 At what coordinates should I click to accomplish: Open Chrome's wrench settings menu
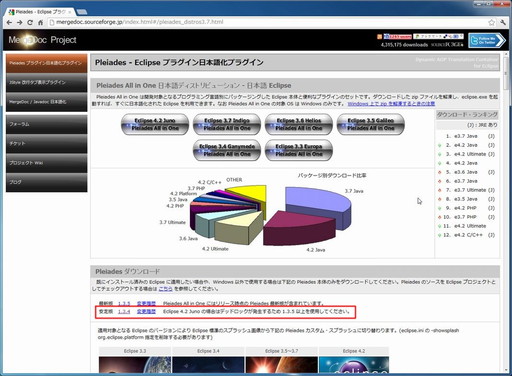coord(503,22)
